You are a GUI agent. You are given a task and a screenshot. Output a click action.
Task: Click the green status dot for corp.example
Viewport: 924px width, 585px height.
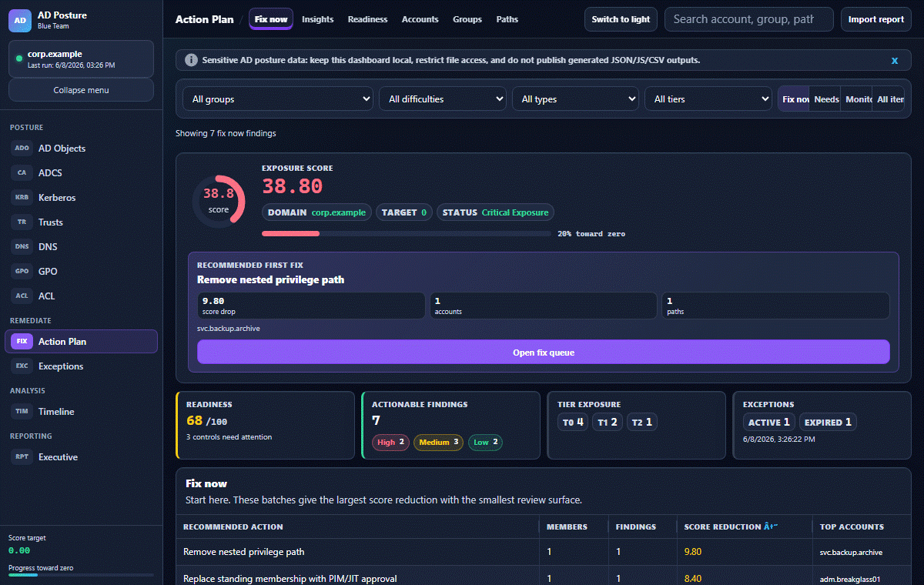click(x=18, y=58)
